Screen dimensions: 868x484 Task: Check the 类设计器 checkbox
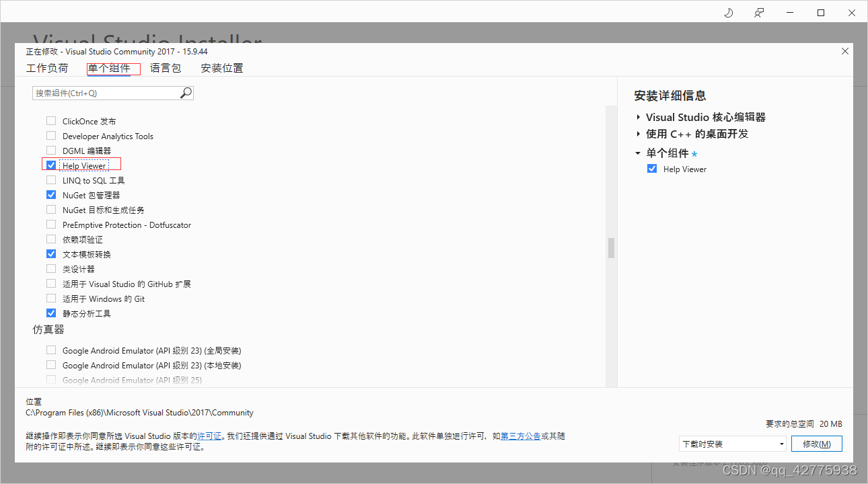51,269
